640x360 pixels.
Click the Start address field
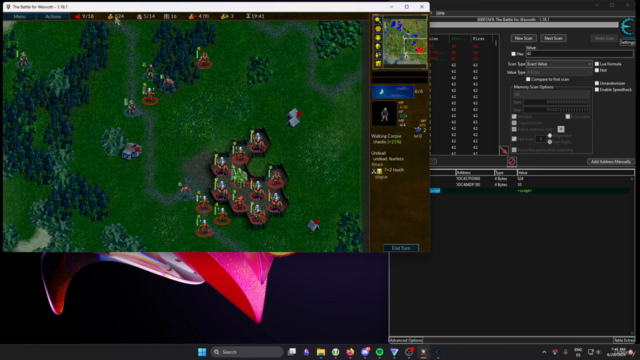click(556, 102)
